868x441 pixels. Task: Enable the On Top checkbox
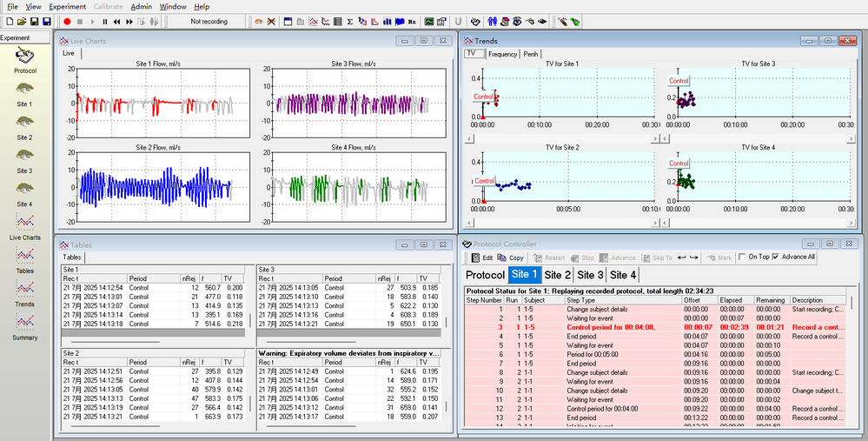741,257
